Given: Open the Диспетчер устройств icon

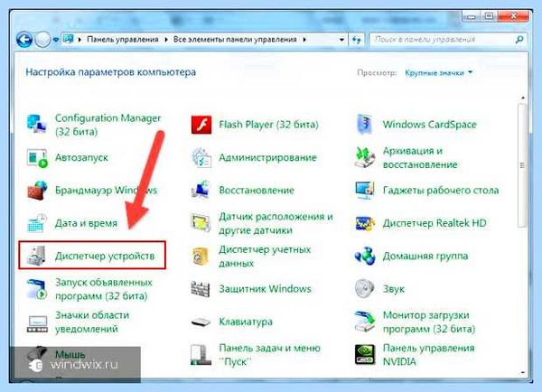Looking at the screenshot, I should [37, 257].
